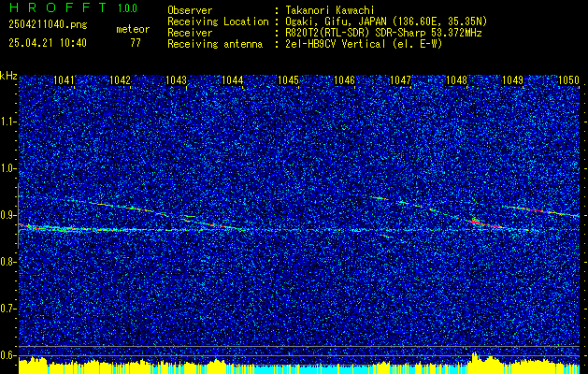Click the date stamp 25.04.21 10:40
Image resolution: width=588 pixels, height=374 pixels.
(48, 43)
